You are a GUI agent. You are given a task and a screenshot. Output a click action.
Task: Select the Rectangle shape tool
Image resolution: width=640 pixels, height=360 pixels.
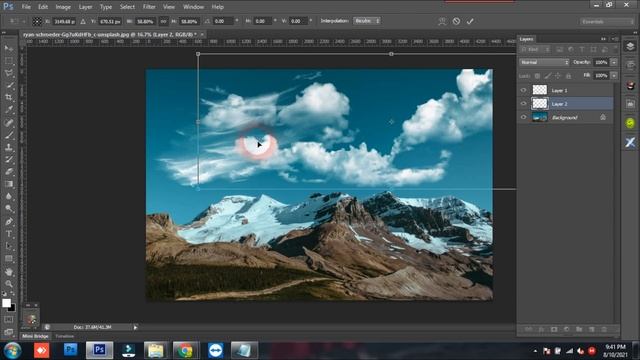(x=9, y=259)
